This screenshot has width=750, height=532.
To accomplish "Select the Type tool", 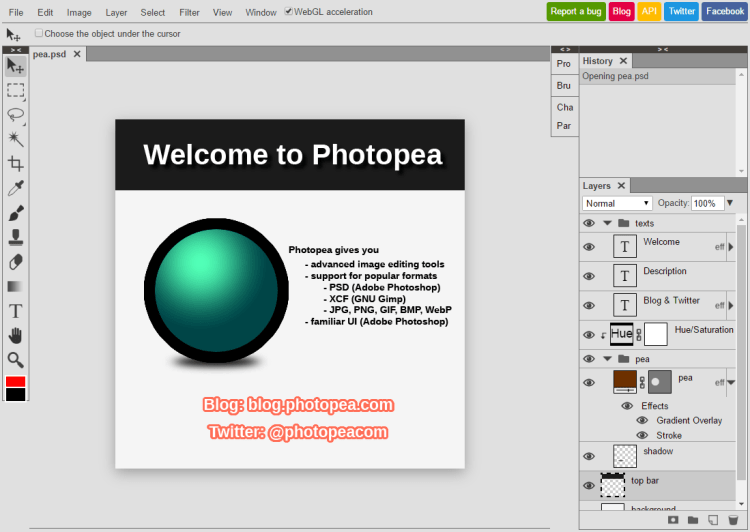I will (x=15, y=311).
